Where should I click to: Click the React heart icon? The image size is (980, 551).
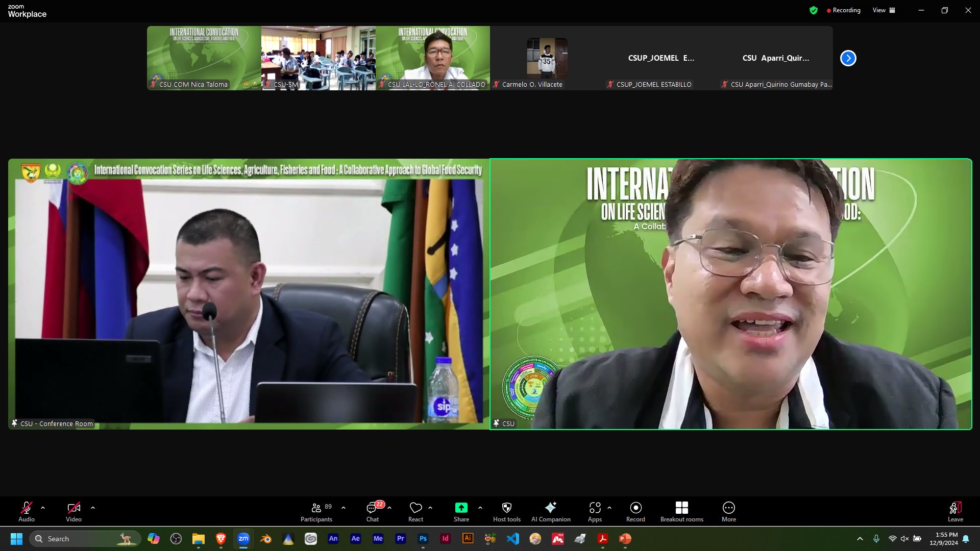tap(415, 512)
